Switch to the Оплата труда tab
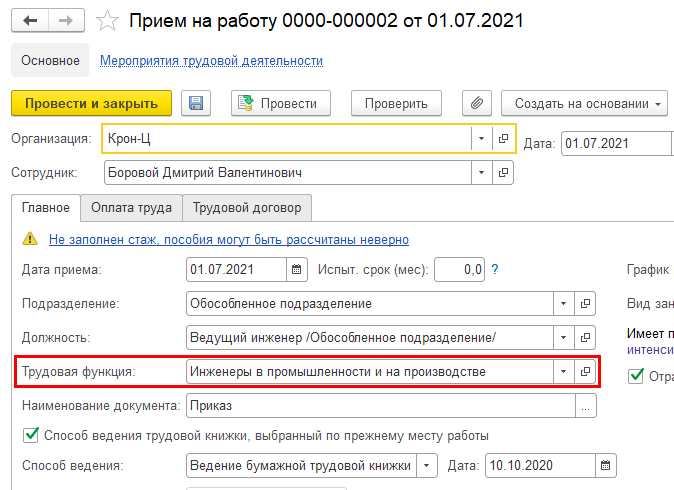This screenshot has height=490, width=674. pyautogui.click(x=131, y=208)
